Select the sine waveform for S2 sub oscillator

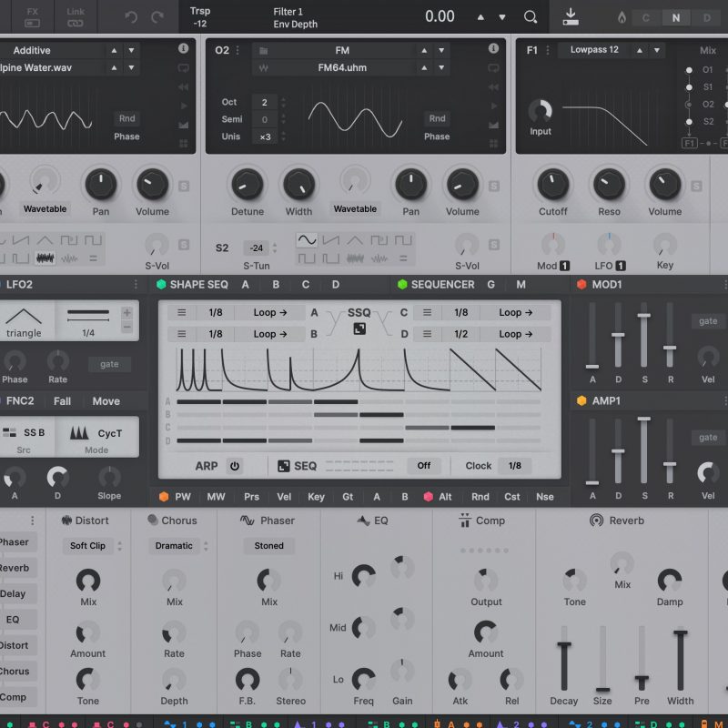pos(308,240)
